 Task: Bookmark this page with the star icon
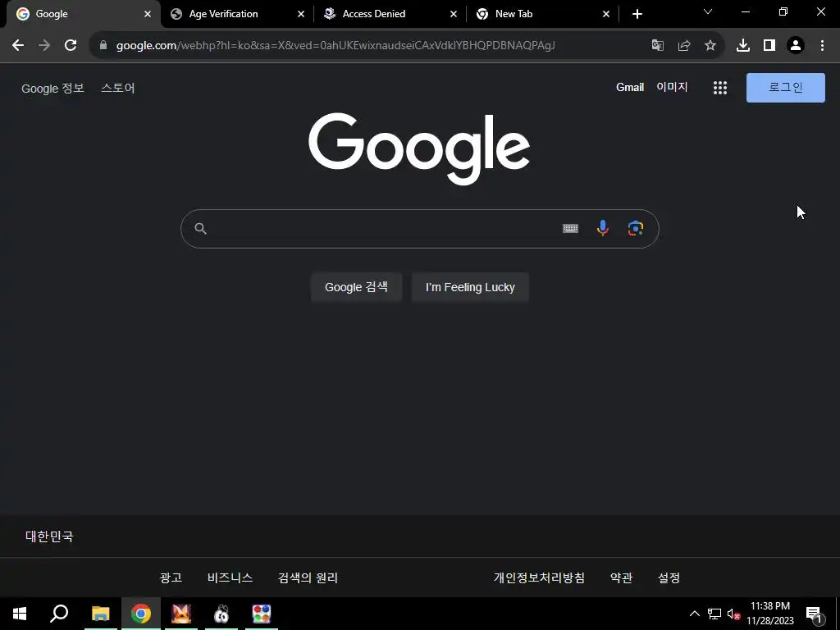pyautogui.click(x=710, y=46)
